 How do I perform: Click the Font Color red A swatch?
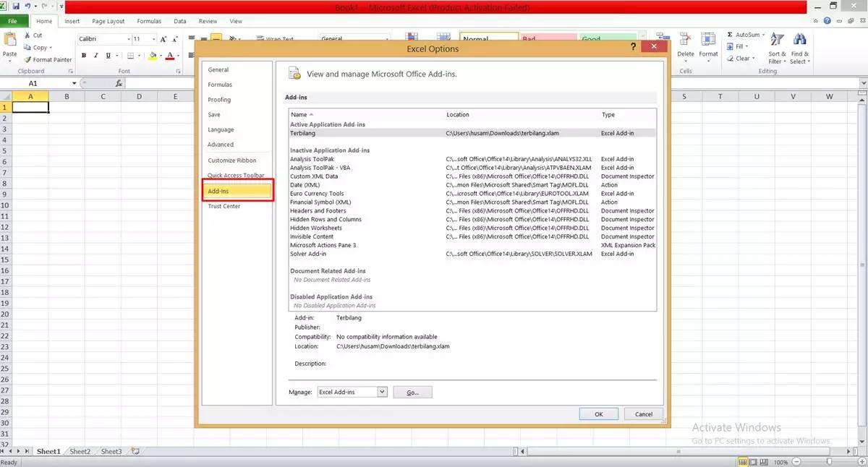click(170, 56)
